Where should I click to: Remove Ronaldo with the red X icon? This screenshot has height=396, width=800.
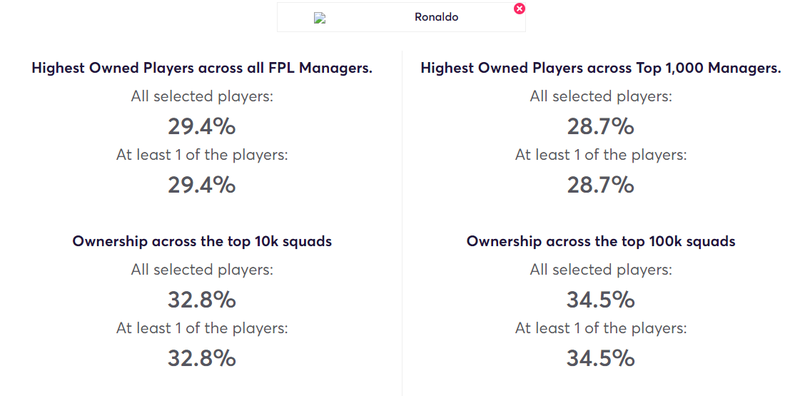(x=519, y=8)
